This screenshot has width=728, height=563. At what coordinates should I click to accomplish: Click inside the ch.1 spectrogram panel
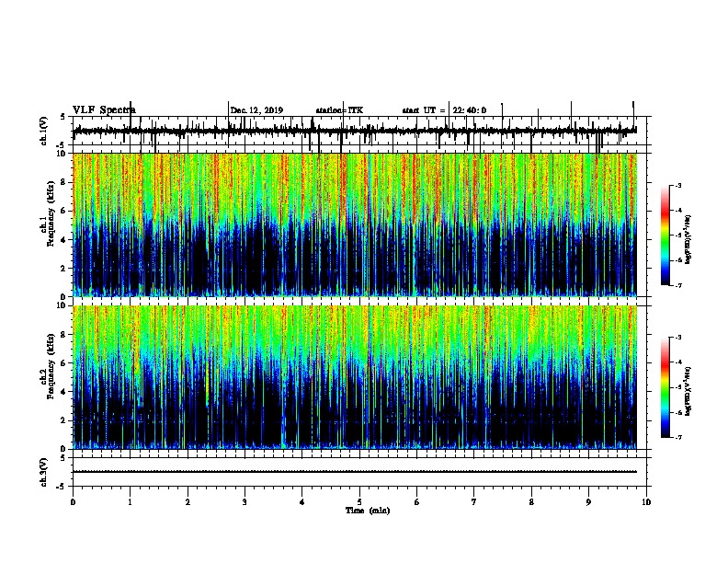point(355,224)
